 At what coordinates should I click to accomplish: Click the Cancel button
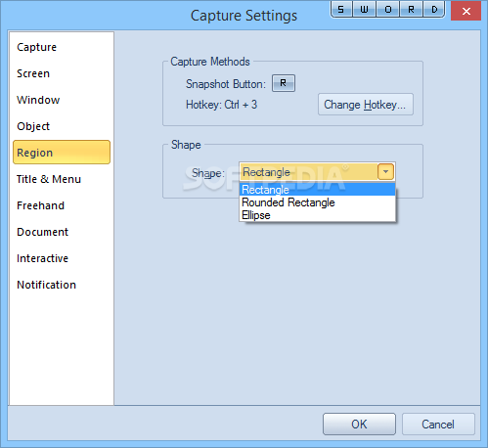438,425
